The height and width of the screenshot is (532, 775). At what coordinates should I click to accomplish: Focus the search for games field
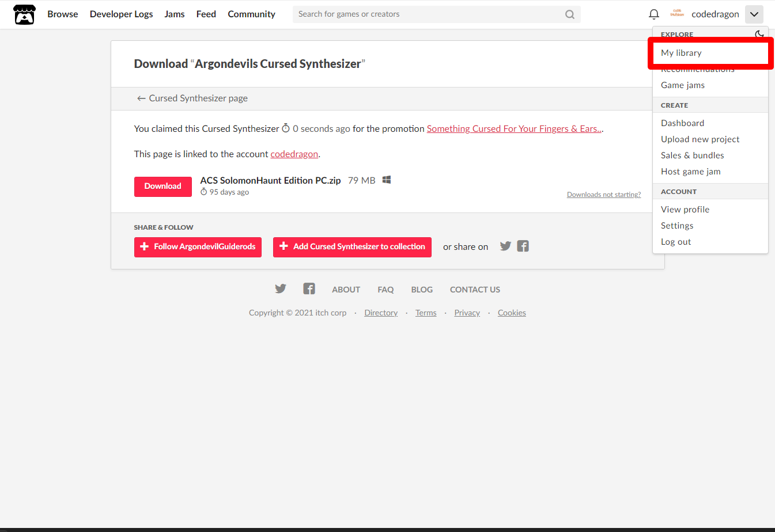pyautogui.click(x=437, y=14)
